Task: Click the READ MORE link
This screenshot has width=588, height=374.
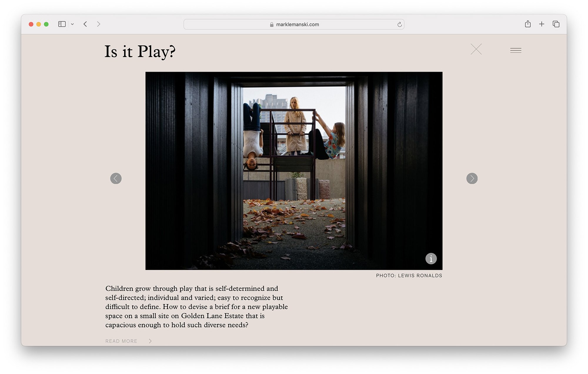Action: (121, 341)
